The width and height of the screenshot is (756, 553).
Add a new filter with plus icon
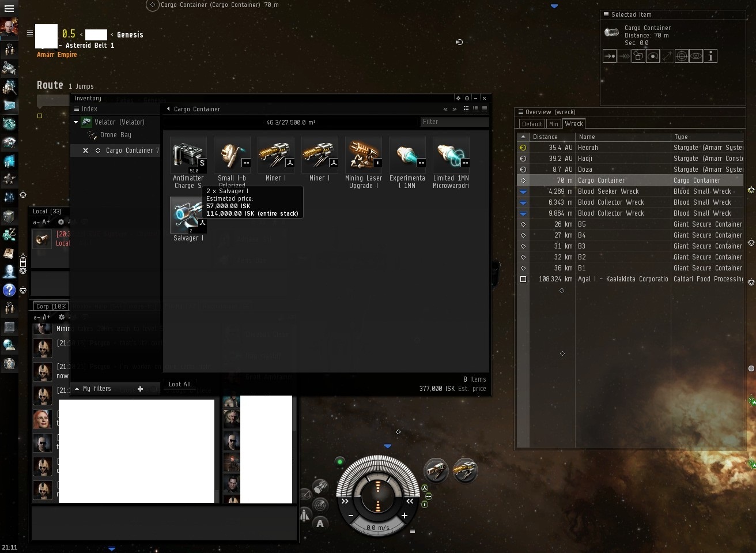(x=140, y=389)
